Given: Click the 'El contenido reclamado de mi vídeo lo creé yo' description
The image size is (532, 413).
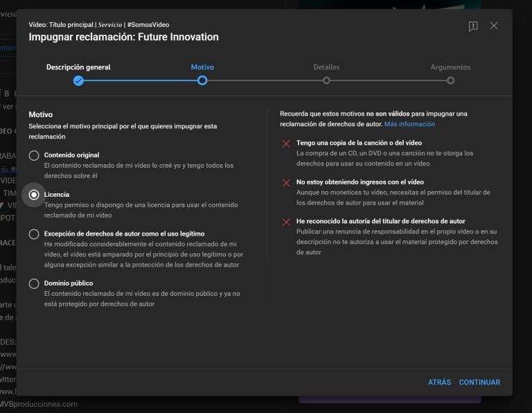Looking at the screenshot, I should tap(139, 170).
